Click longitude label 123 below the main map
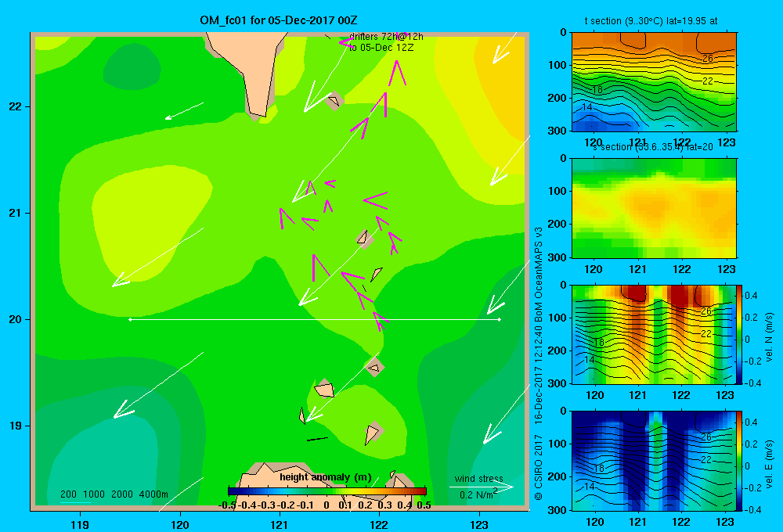783x532 pixels. pyautogui.click(x=479, y=524)
